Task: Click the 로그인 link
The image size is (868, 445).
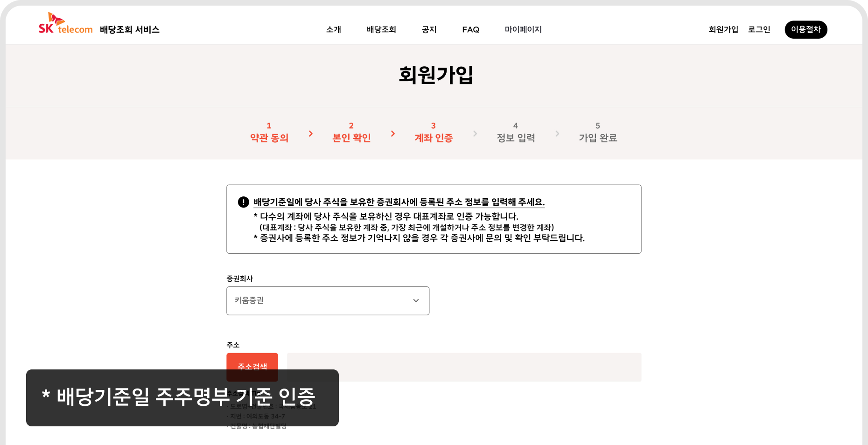Action: [x=759, y=29]
